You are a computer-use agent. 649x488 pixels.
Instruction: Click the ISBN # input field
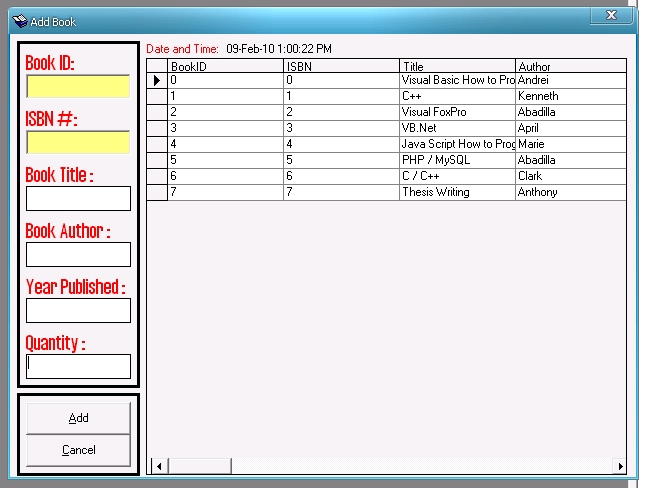point(78,142)
